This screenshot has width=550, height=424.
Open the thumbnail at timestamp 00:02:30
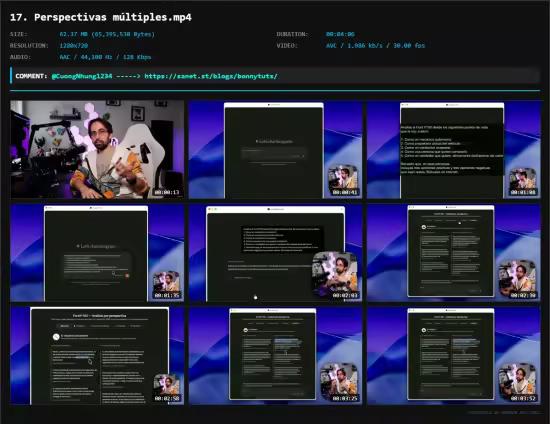[454, 253]
